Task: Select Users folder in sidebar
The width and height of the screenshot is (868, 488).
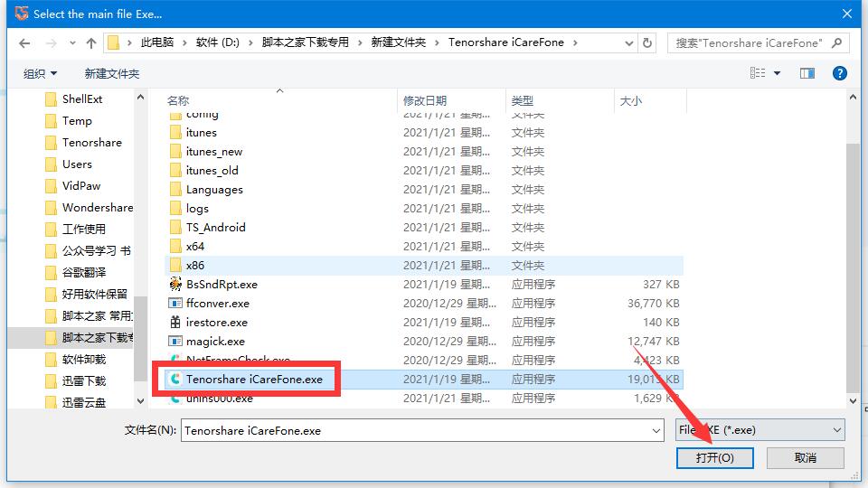Action: (x=77, y=164)
